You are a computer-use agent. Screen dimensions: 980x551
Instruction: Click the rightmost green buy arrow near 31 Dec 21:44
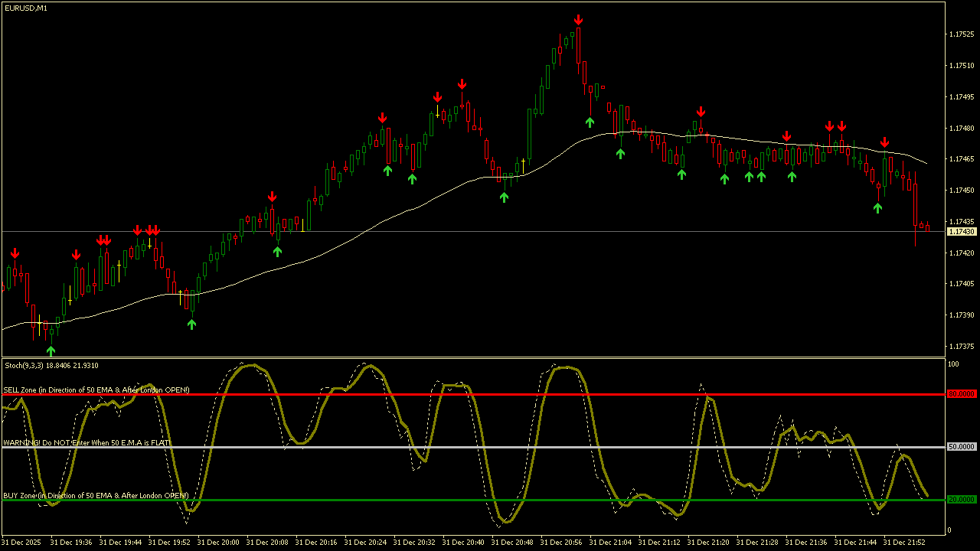(x=877, y=206)
